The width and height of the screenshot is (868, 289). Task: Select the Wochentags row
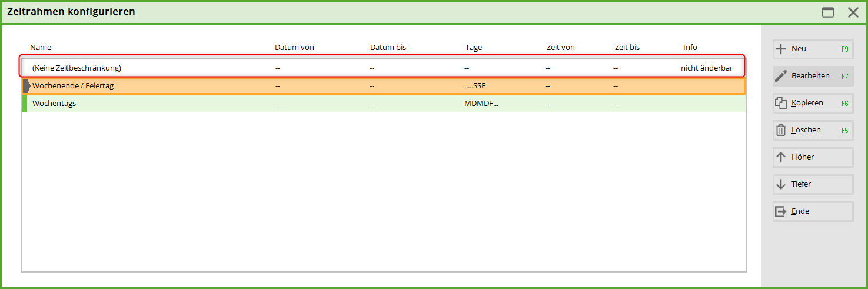[384, 104]
